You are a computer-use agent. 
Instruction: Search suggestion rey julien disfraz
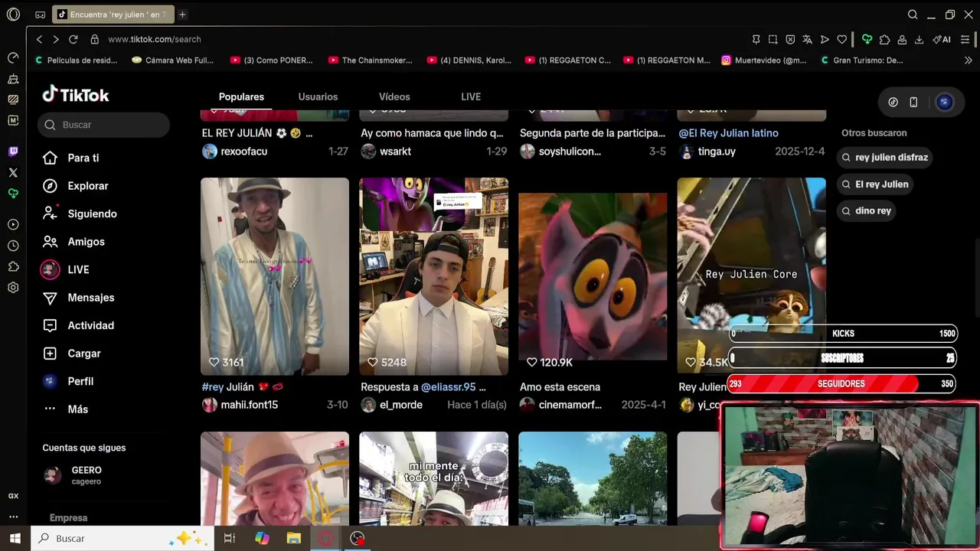[x=884, y=158]
